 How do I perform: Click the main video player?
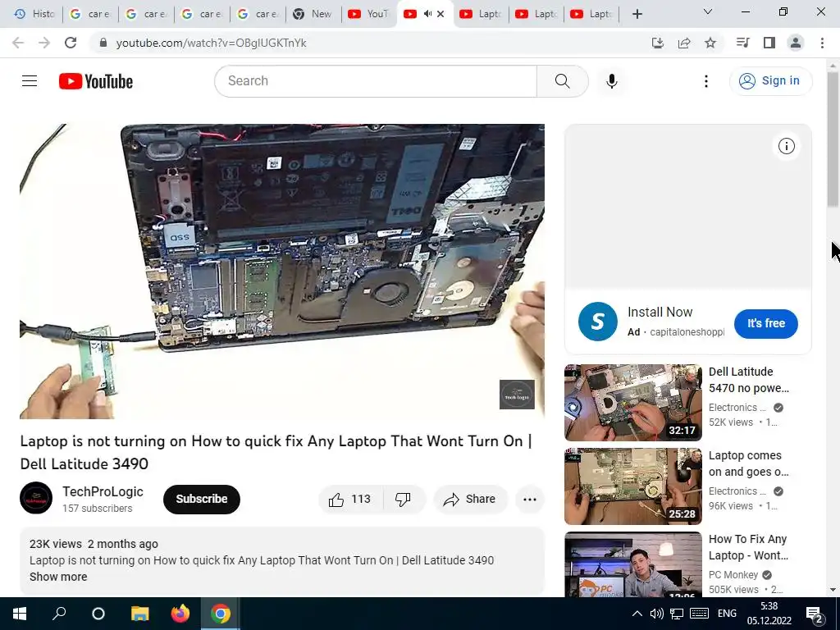(282, 272)
